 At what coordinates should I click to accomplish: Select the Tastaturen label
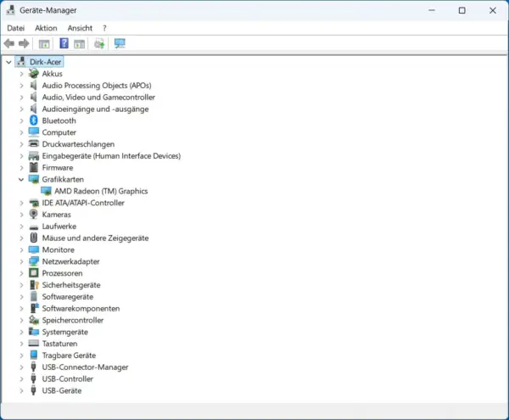59,344
